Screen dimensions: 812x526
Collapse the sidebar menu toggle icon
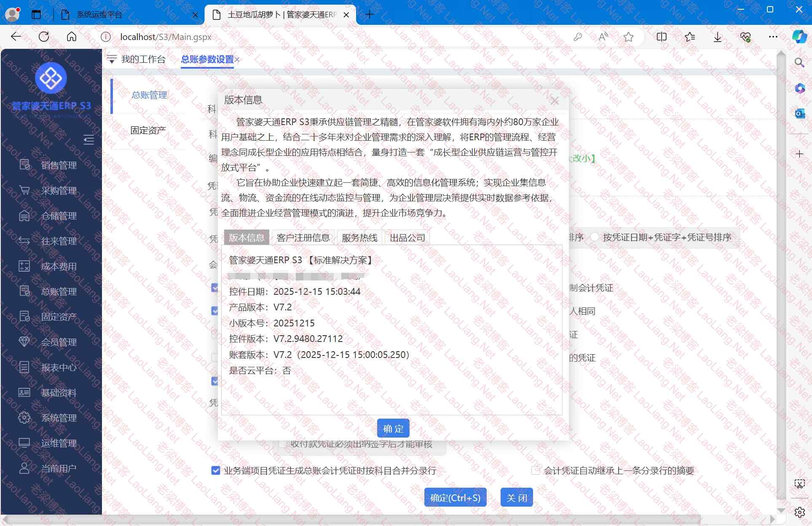(x=88, y=140)
